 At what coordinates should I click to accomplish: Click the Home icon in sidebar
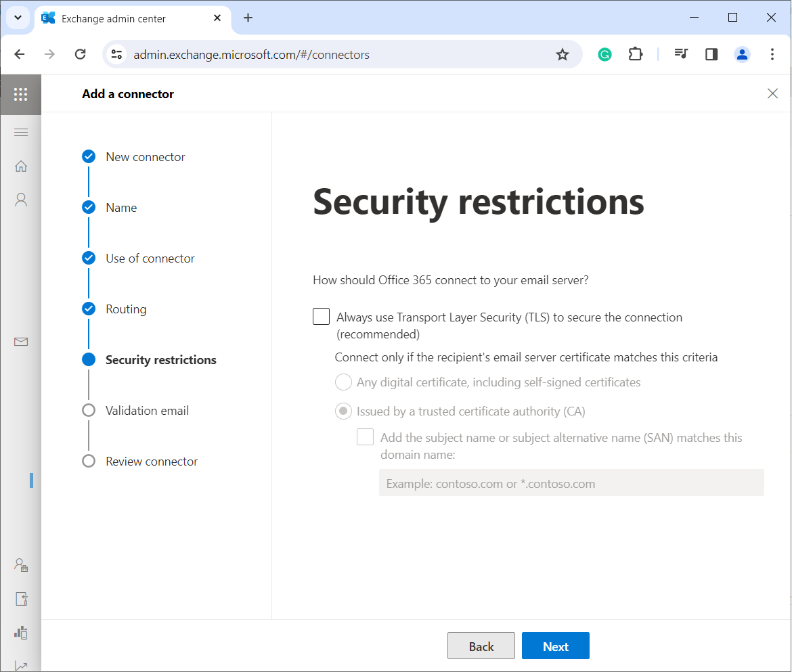coord(21,166)
